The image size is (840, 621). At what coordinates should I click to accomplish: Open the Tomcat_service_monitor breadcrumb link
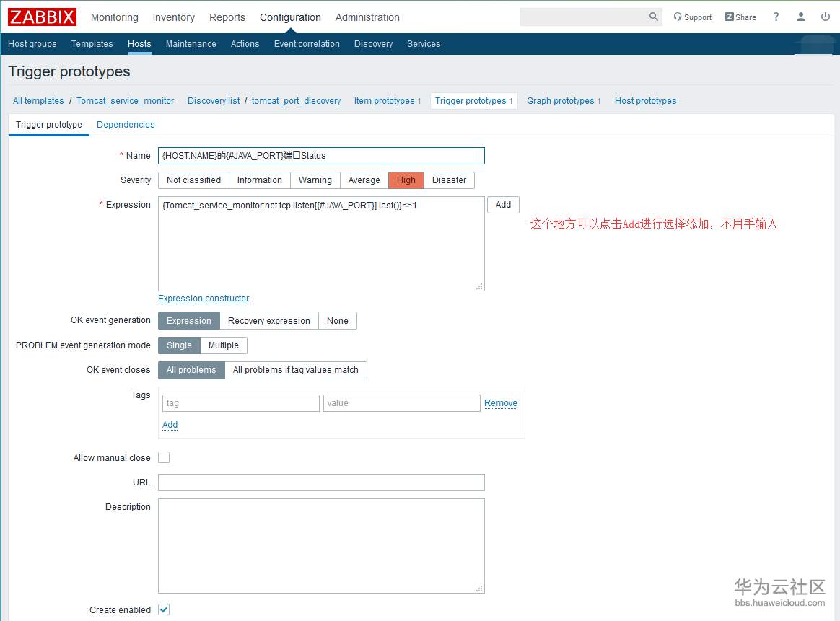[126, 101]
